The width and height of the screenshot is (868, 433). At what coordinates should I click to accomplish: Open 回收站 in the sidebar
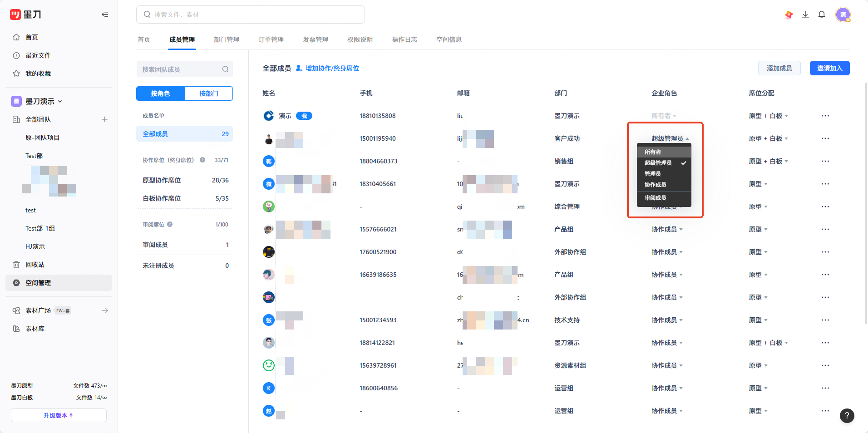point(35,265)
